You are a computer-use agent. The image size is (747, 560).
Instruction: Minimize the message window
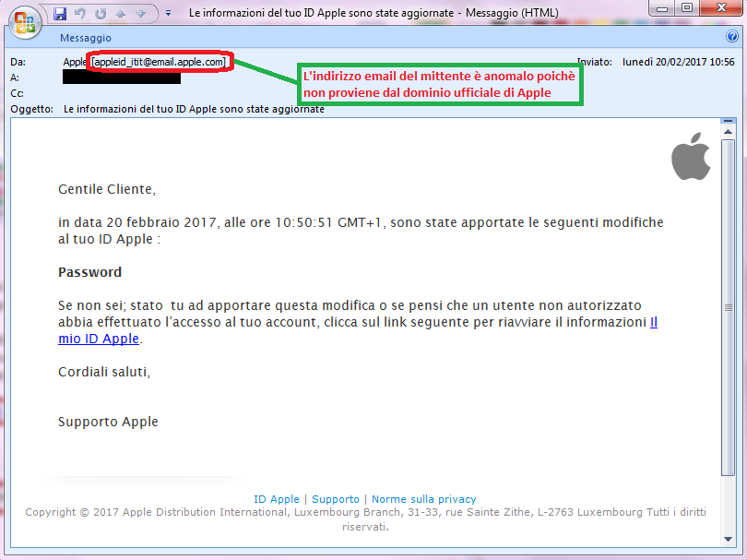[662, 8]
